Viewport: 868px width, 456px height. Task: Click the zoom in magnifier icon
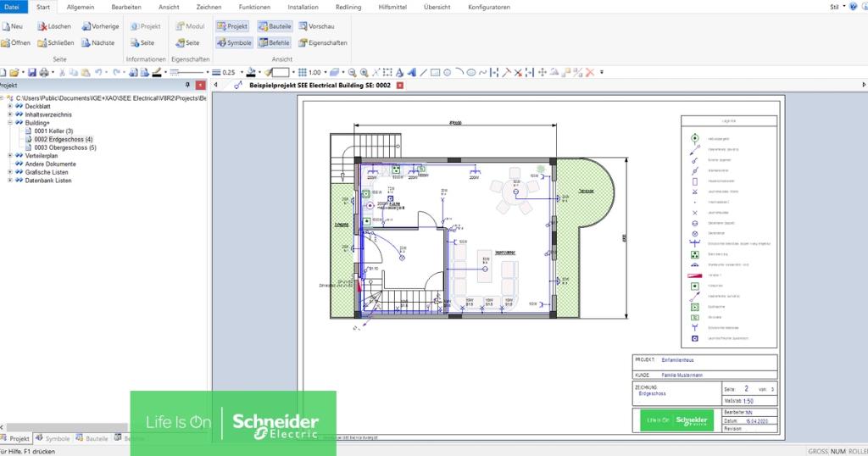(364, 72)
